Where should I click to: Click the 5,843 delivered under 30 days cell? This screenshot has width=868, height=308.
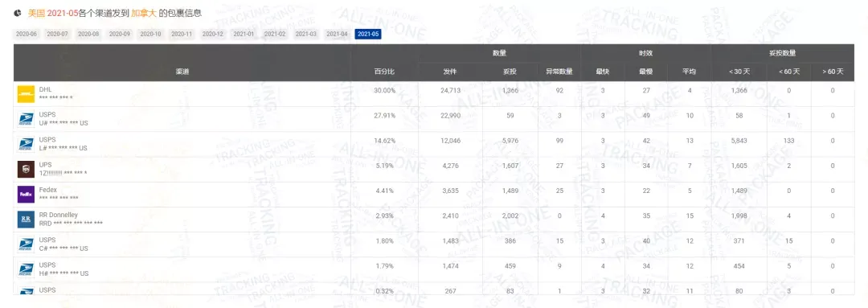point(739,141)
